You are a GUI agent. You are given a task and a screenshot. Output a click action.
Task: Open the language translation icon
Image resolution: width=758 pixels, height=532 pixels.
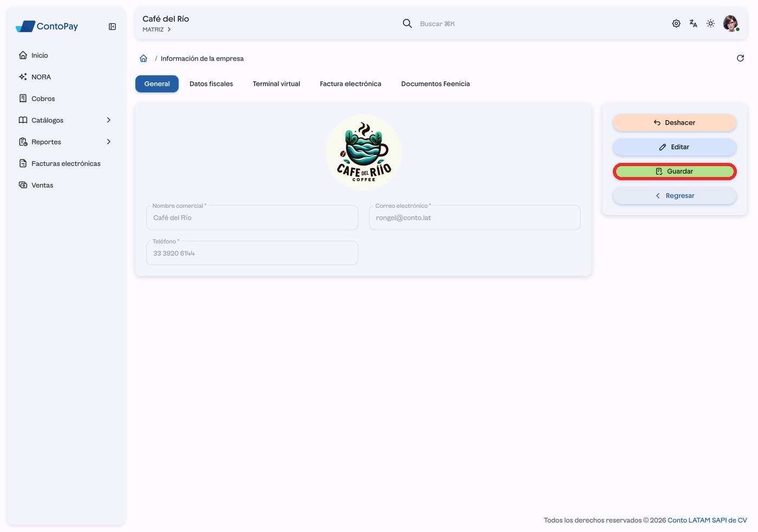point(694,23)
